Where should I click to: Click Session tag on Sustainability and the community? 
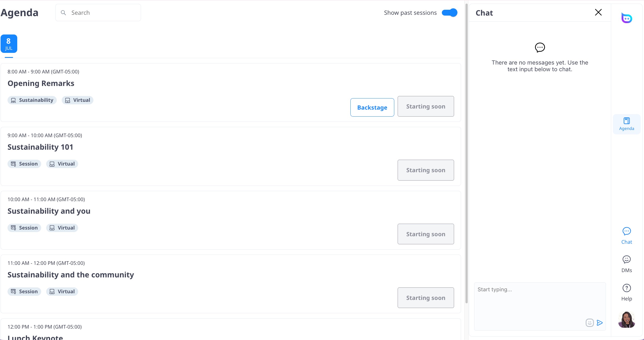[x=24, y=292]
